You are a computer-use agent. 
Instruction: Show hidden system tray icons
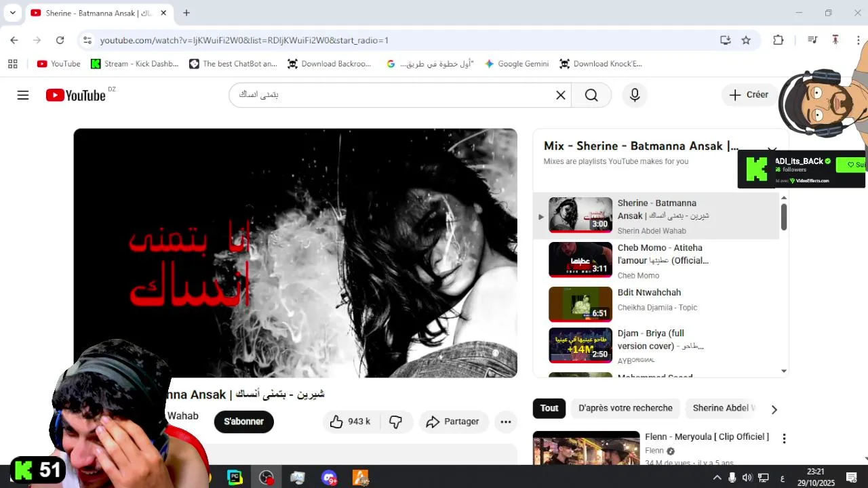coord(717,478)
